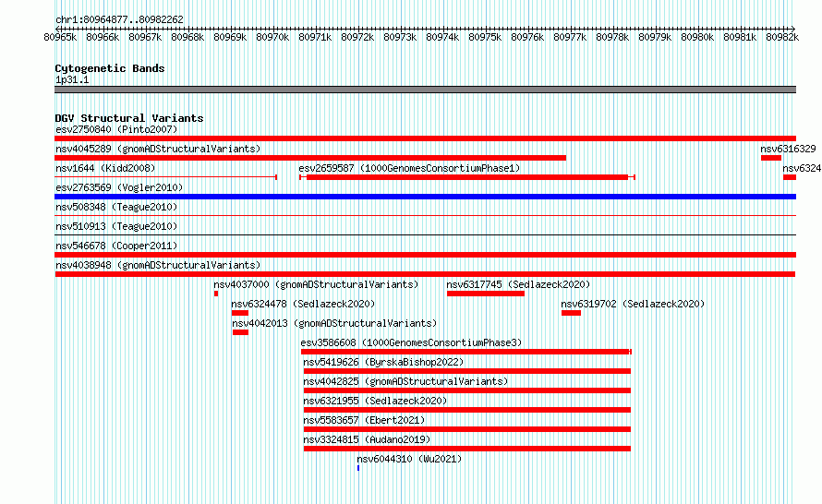
Task: Open nsv510913 (Teague2010) label
Action: pos(116,226)
